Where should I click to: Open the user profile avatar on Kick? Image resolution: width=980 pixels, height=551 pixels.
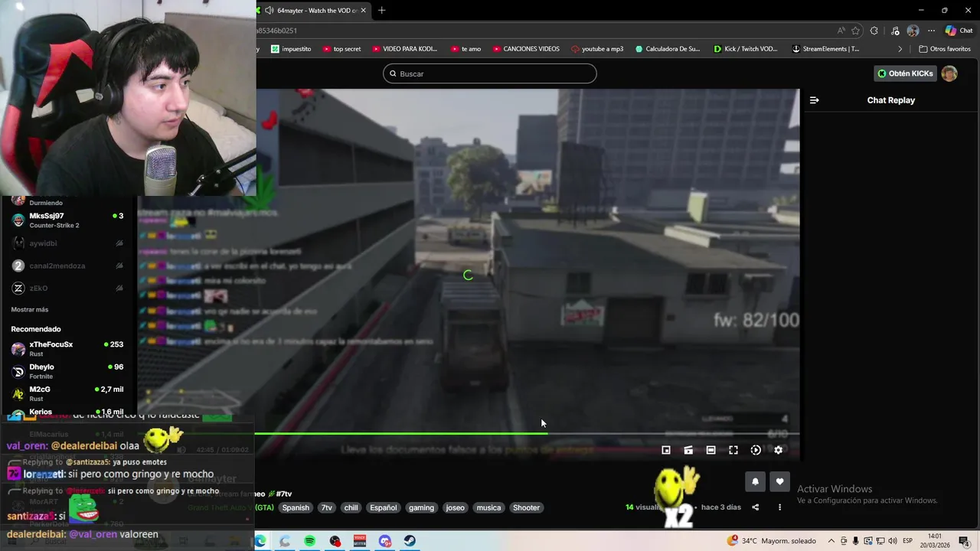(949, 73)
